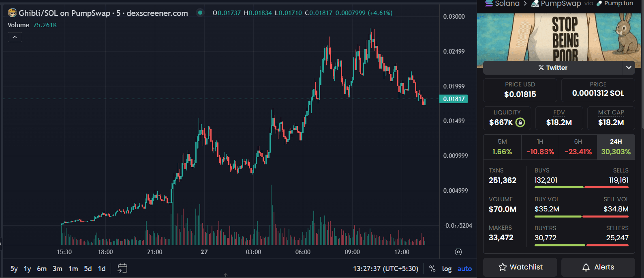644x278 pixels.
Task: Click the FDV $18.2M box
Action: pyautogui.click(x=559, y=118)
